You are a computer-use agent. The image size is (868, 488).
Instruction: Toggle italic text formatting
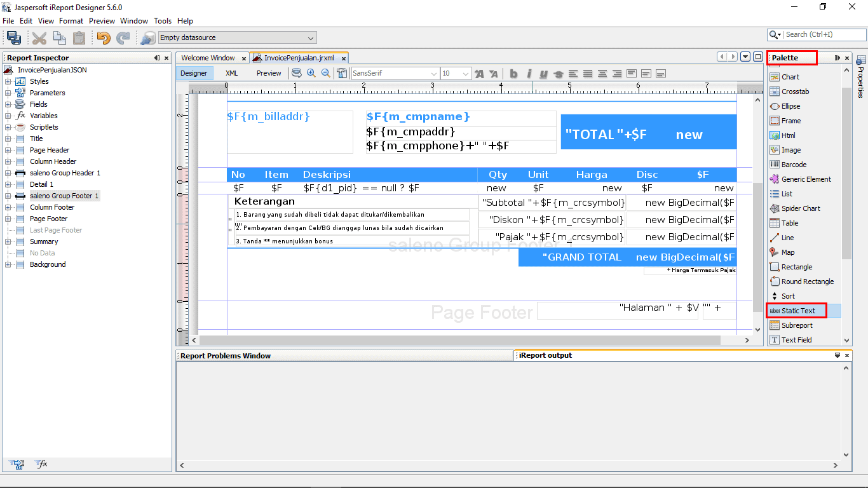pyautogui.click(x=529, y=74)
